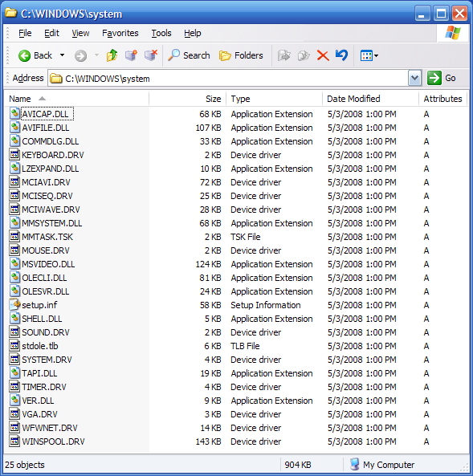
Task: Select the MCIWAVE.DRV file icon
Action: [x=14, y=210]
